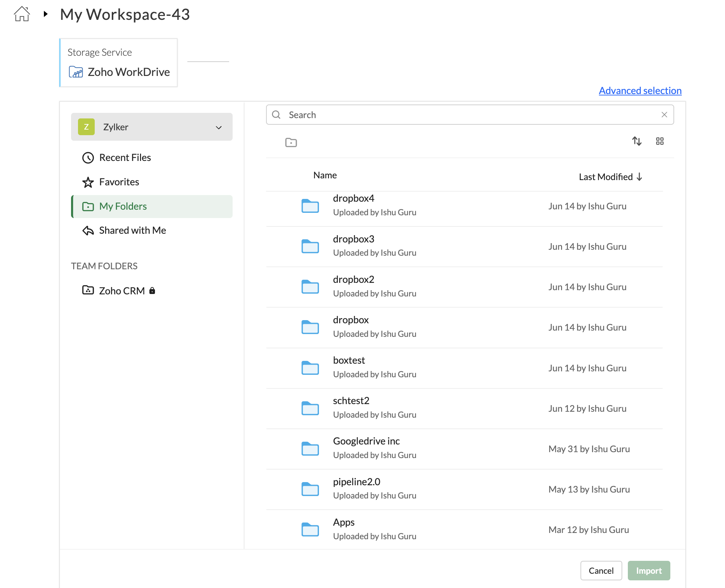Click the new folder icon in toolbar

(x=291, y=142)
